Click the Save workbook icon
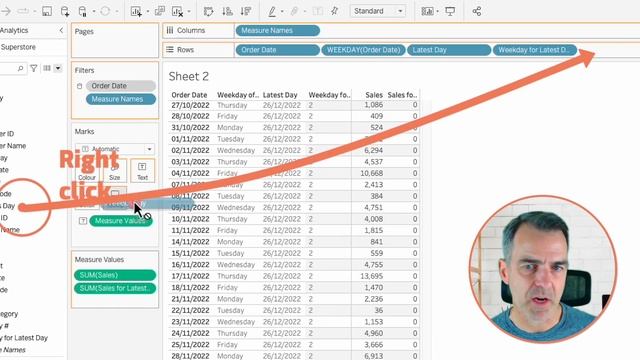Image resolution: width=640 pixels, height=360 pixels. pyautogui.click(x=47, y=11)
